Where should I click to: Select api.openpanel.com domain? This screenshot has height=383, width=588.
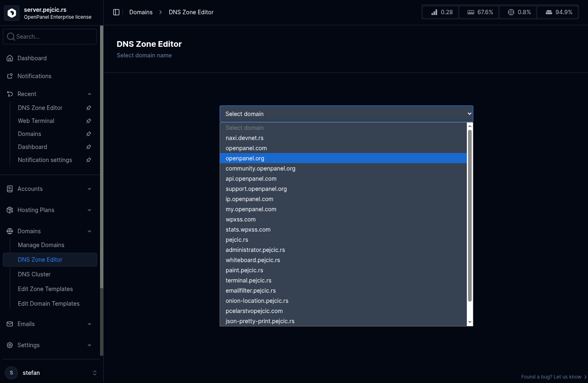(x=343, y=179)
